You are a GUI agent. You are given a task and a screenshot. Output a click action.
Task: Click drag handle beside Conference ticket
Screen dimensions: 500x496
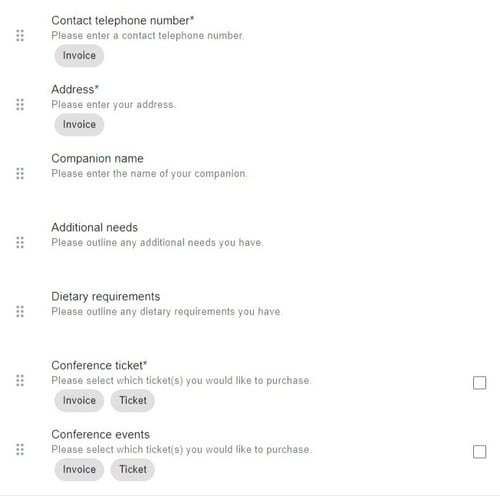coord(20,380)
